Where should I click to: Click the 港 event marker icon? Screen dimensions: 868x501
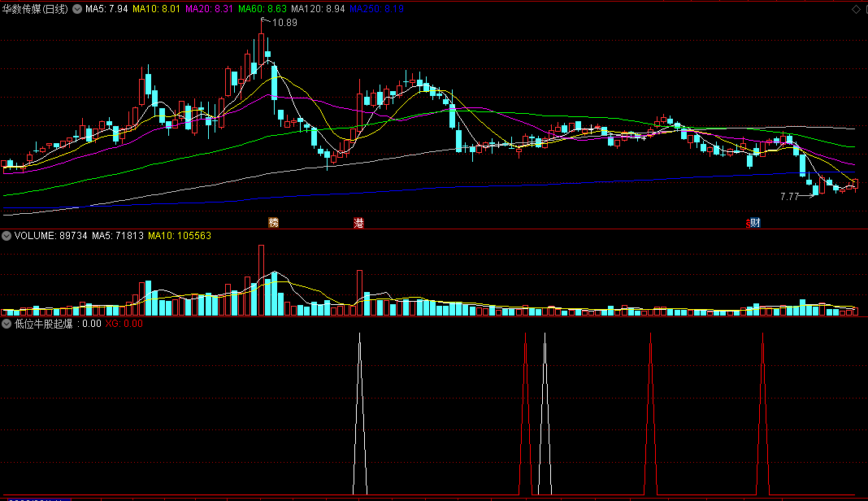pos(358,223)
